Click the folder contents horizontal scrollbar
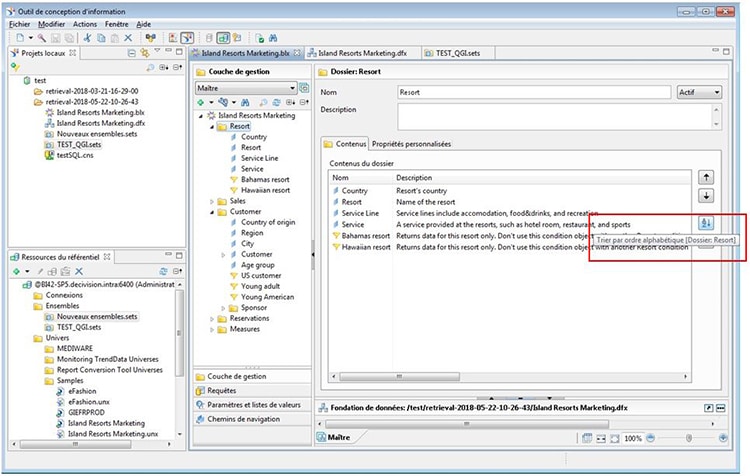This screenshot has height=476, width=750. (x=399, y=377)
